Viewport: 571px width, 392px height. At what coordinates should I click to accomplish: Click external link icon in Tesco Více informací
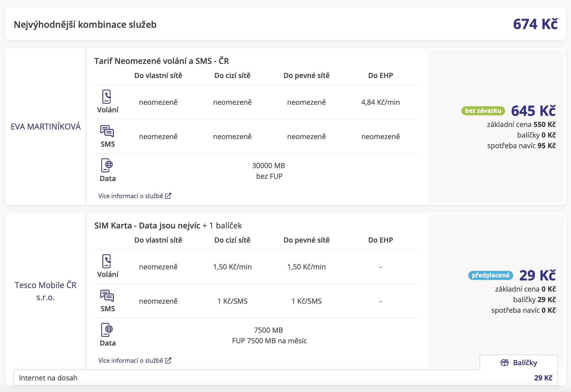[x=168, y=361]
